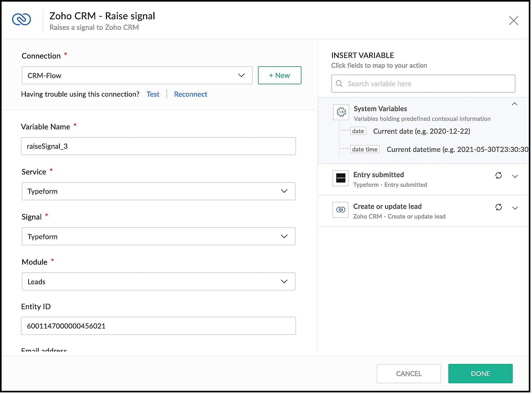Screen dimensions: 532x394
Task: Refresh the Entry submitted variables
Action: 498,176
